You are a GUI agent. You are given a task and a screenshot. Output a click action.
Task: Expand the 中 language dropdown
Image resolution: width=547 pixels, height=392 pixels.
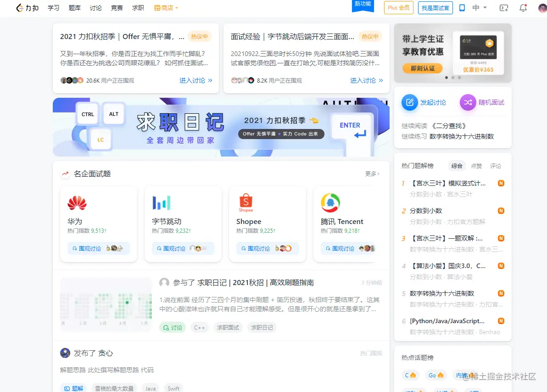[x=480, y=8]
